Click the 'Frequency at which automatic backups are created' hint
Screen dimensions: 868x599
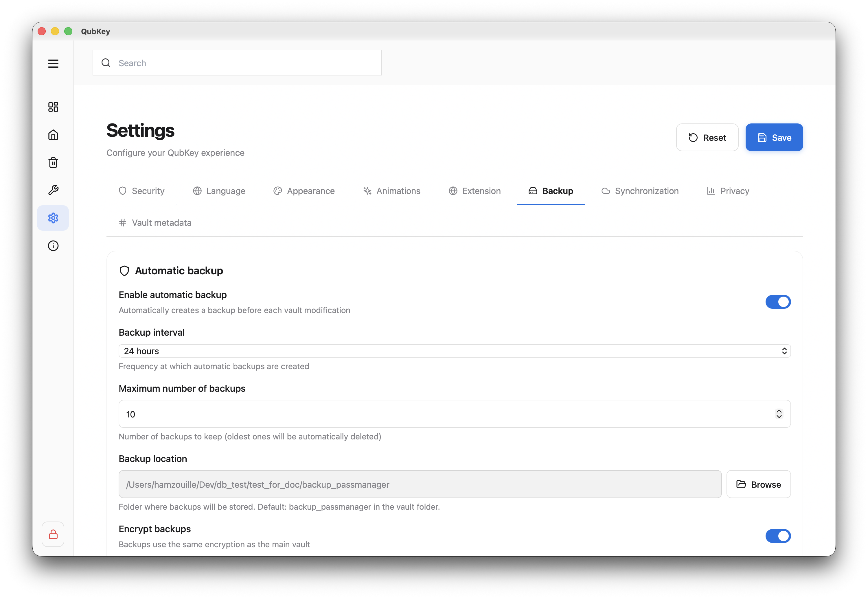214,366
